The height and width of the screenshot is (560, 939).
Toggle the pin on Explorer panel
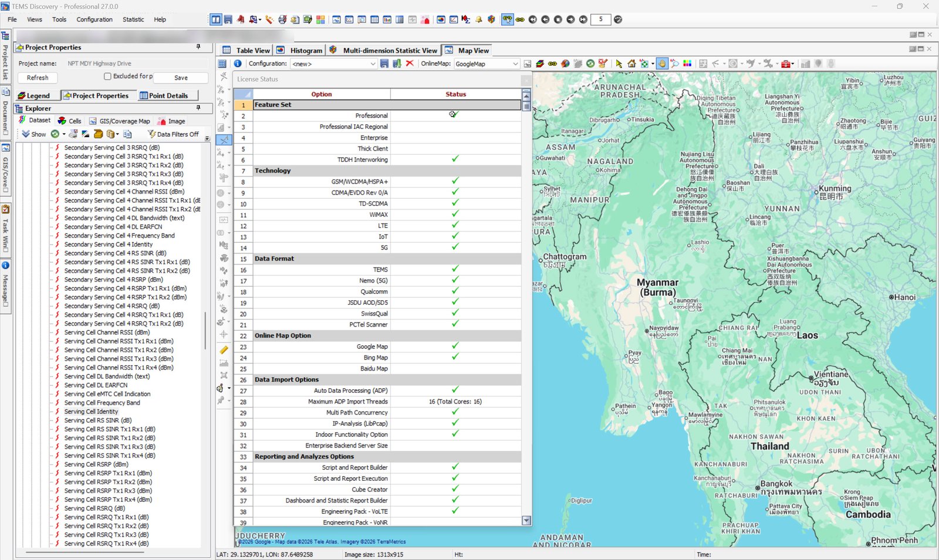[x=198, y=108]
